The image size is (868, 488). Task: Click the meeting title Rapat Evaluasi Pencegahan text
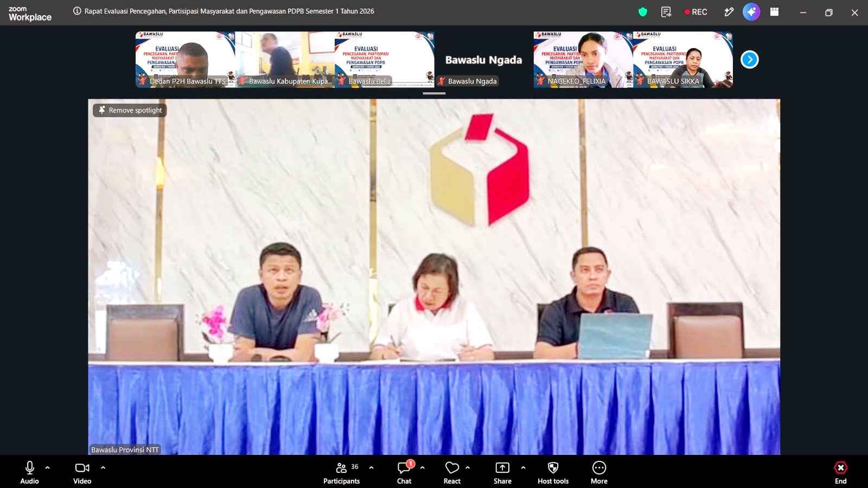tap(229, 11)
